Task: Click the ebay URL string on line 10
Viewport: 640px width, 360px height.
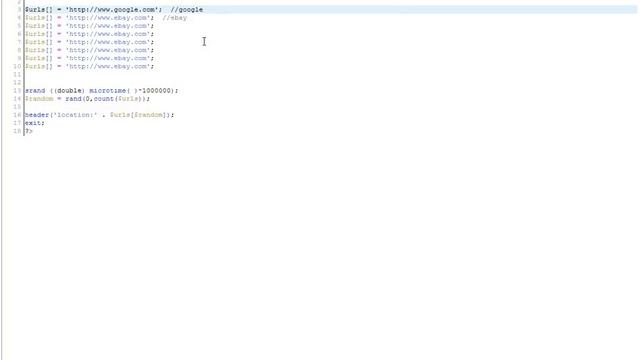Action: [108, 66]
